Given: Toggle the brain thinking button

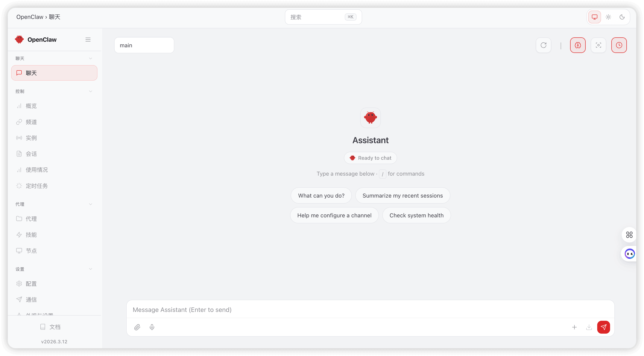Looking at the screenshot, I should coord(577,45).
